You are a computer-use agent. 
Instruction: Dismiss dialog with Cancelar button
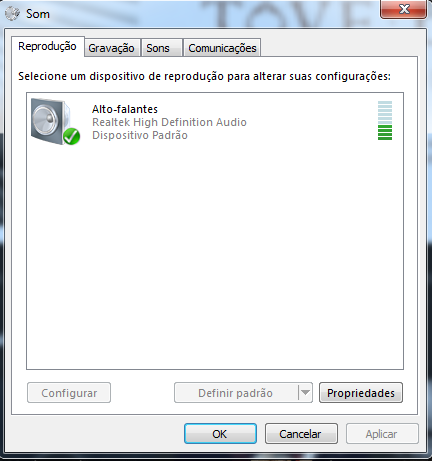[x=301, y=434]
